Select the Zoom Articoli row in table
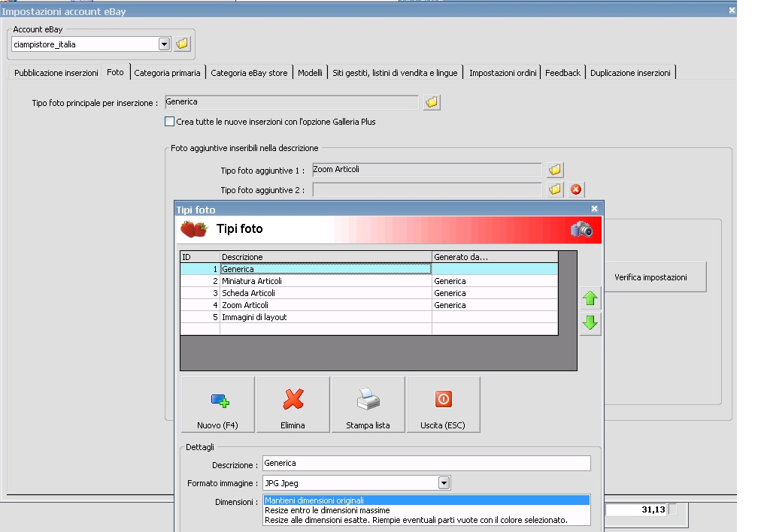Image resolution: width=758 pixels, height=532 pixels. click(323, 305)
